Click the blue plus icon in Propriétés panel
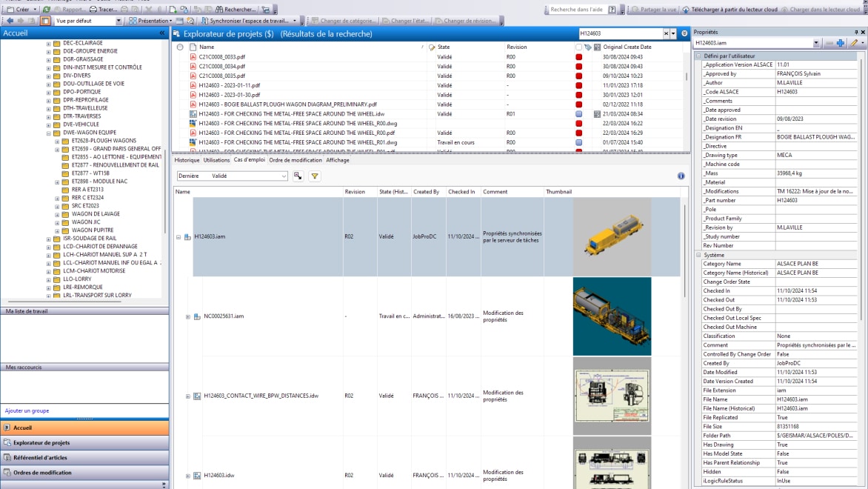Screen dimensions: 868x489 [x=841, y=44]
